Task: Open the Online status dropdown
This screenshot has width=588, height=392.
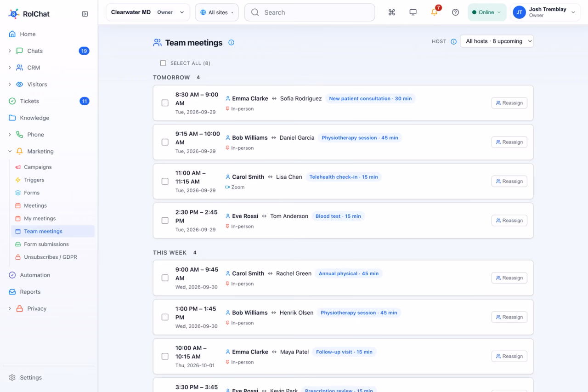Action: click(486, 12)
